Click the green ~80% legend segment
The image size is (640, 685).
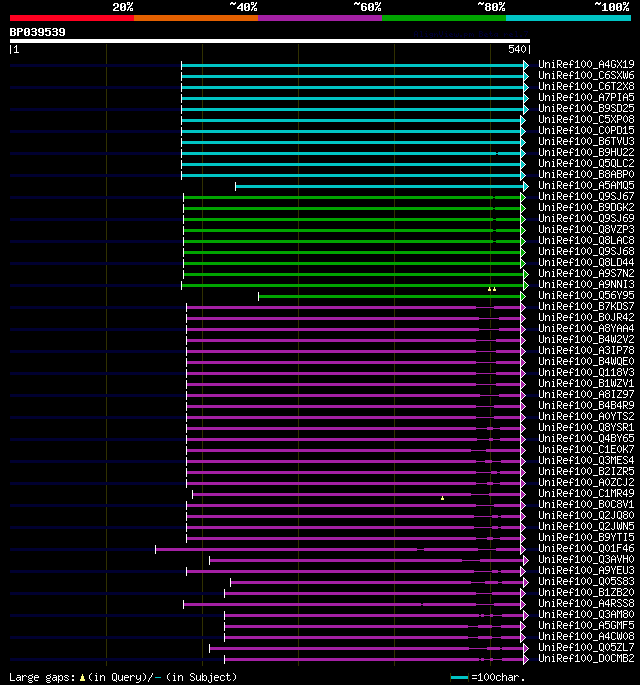click(x=444, y=18)
